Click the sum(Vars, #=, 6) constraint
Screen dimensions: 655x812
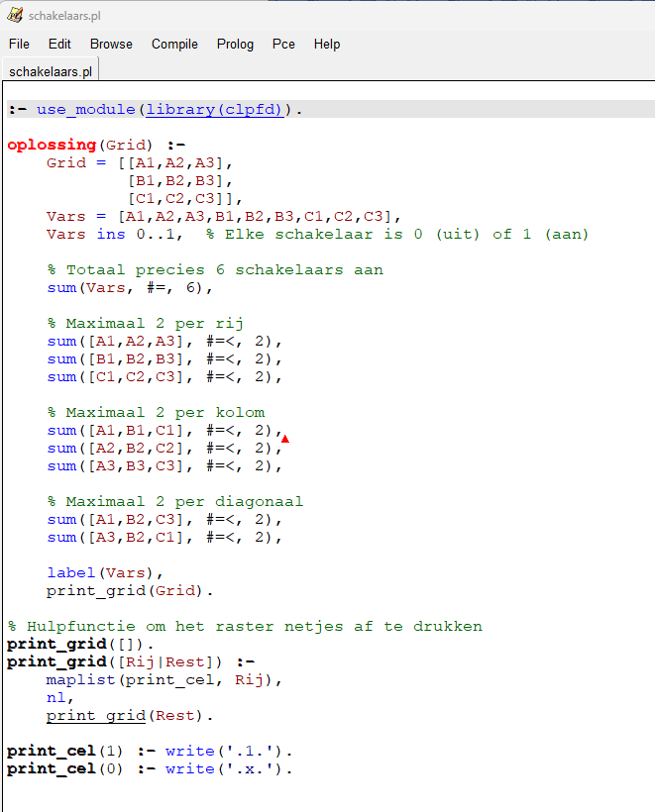(129, 288)
